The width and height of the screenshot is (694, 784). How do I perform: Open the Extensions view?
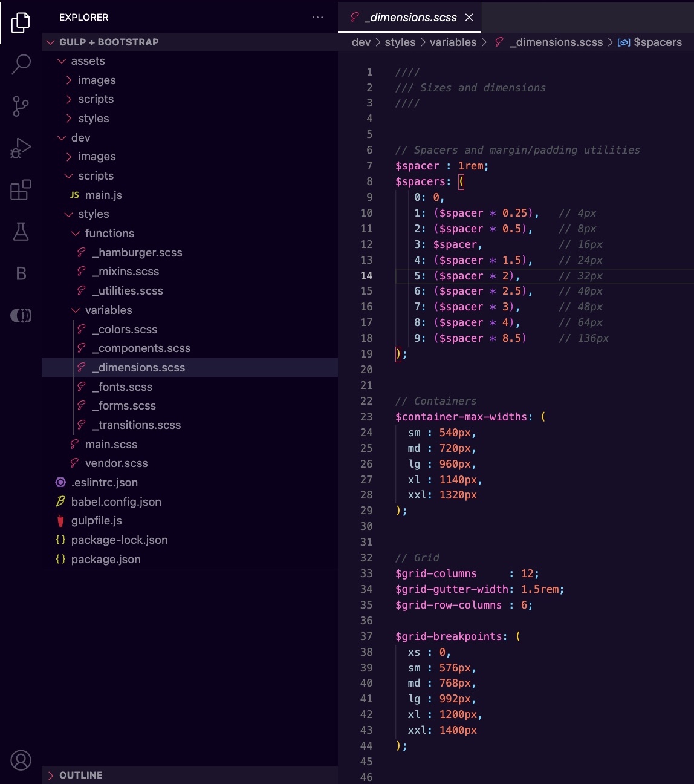[21, 191]
